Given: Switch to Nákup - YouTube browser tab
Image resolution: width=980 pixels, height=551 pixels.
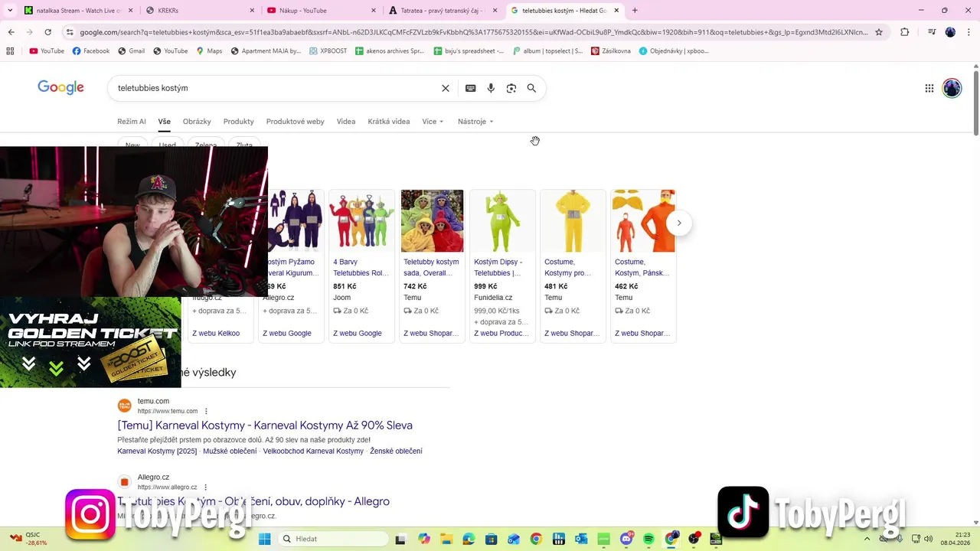Looking at the screenshot, I should pos(321,10).
